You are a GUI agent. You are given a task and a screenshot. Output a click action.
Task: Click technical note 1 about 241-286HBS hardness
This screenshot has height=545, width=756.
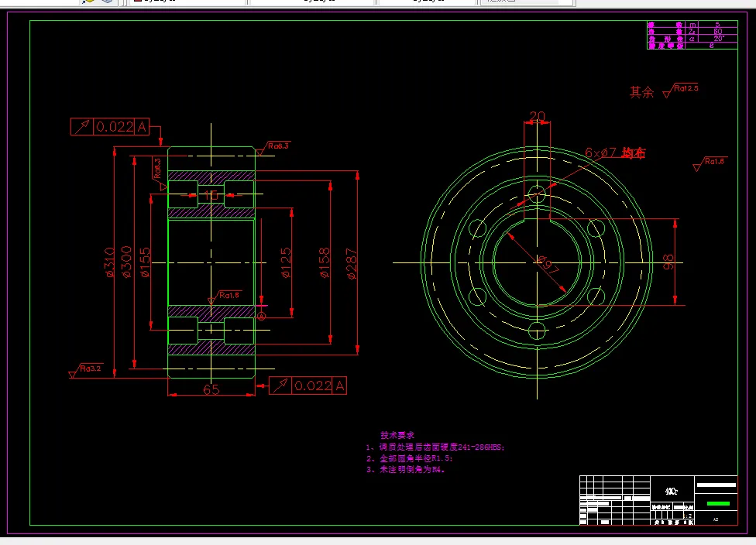point(435,447)
